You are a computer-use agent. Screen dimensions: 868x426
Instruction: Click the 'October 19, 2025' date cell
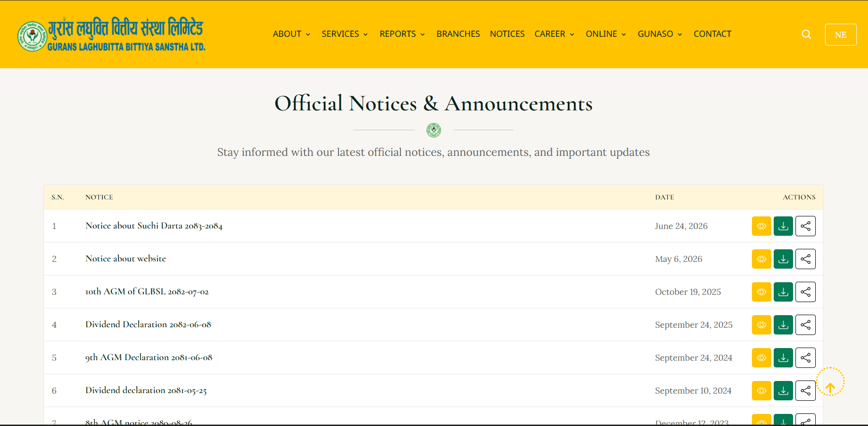pos(688,292)
